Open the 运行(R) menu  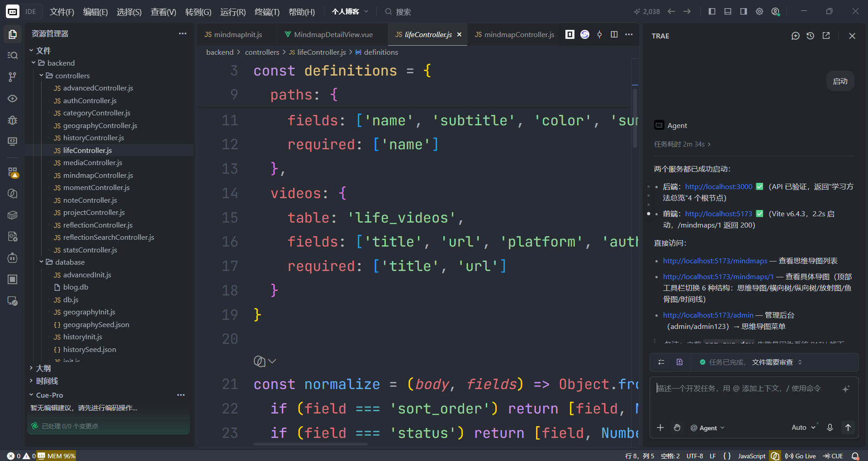coord(233,12)
